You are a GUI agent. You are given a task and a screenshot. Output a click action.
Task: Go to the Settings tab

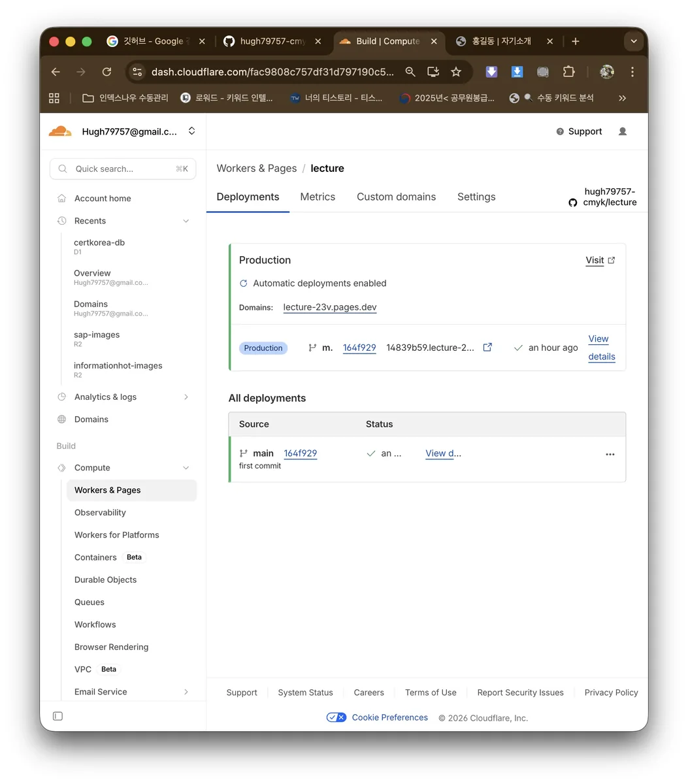[476, 197]
